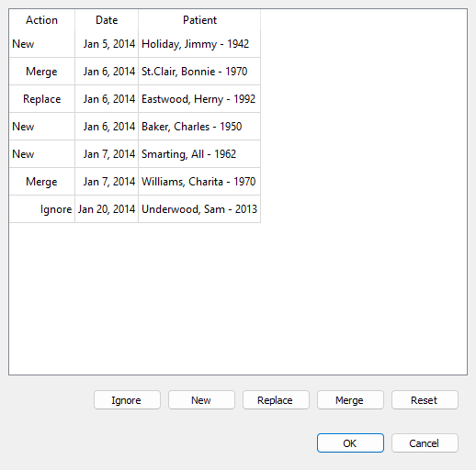
Task: Click the Jan 5, 2014 date cell
Action: 107,44
